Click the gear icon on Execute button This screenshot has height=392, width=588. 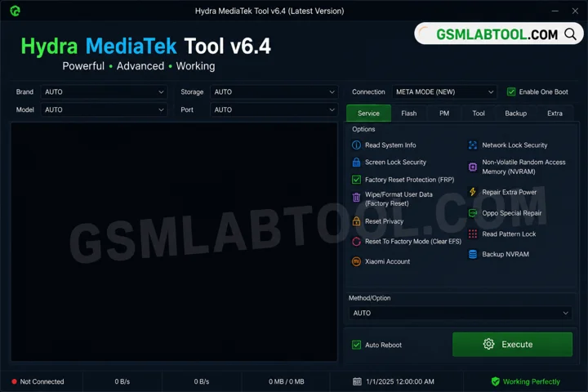(488, 344)
